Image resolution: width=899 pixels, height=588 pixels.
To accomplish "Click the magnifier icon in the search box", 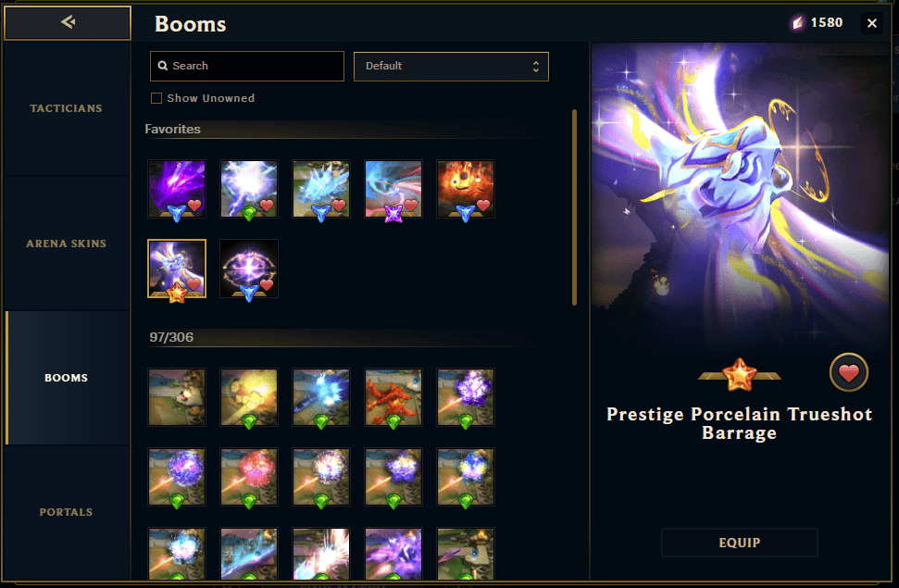I will (x=163, y=66).
